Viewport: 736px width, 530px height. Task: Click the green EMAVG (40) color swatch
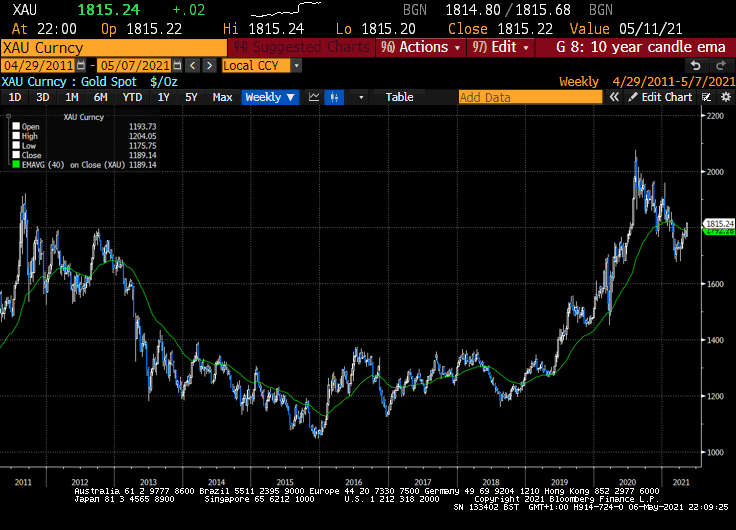[16, 165]
